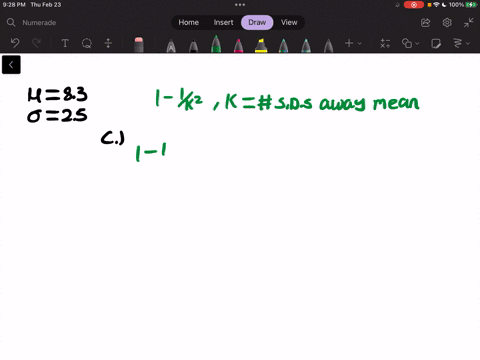Open the add pen dropdown arrow
480x360 pixels.
point(359,43)
